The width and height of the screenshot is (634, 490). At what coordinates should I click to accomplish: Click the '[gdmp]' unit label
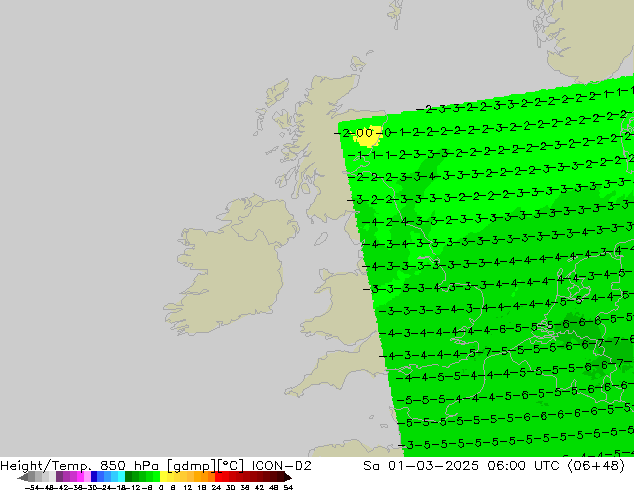(x=192, y=466)
